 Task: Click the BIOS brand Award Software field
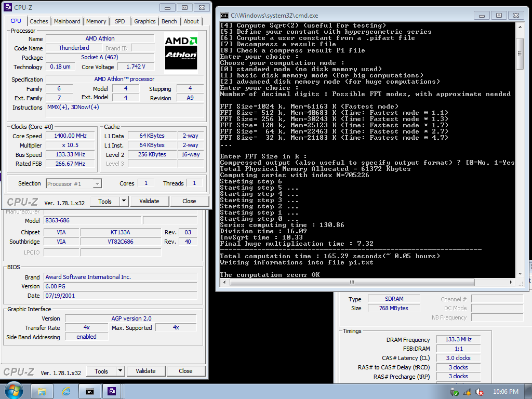pyautogui.click(x=121, y=277)
